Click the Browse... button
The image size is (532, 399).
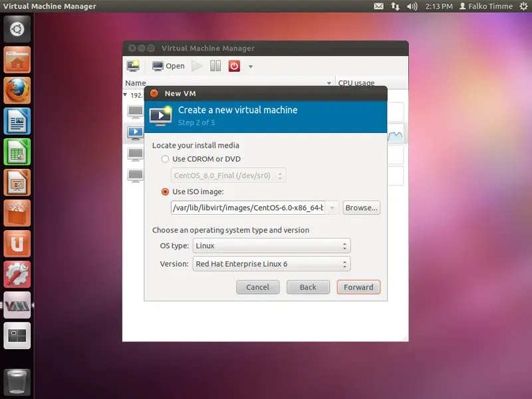pyautogui.click(x=361, y=207)
